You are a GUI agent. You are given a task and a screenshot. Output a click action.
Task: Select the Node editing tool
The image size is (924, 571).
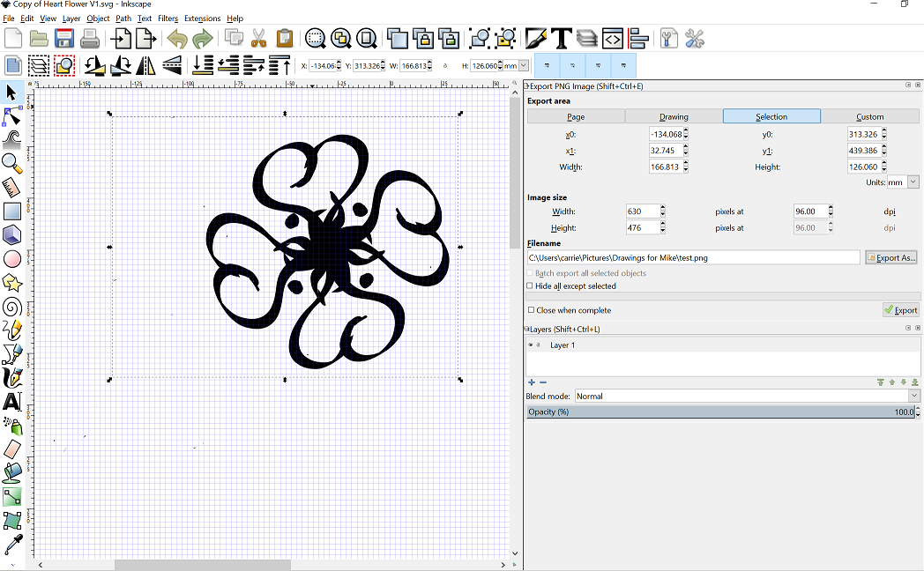(11, 115)
